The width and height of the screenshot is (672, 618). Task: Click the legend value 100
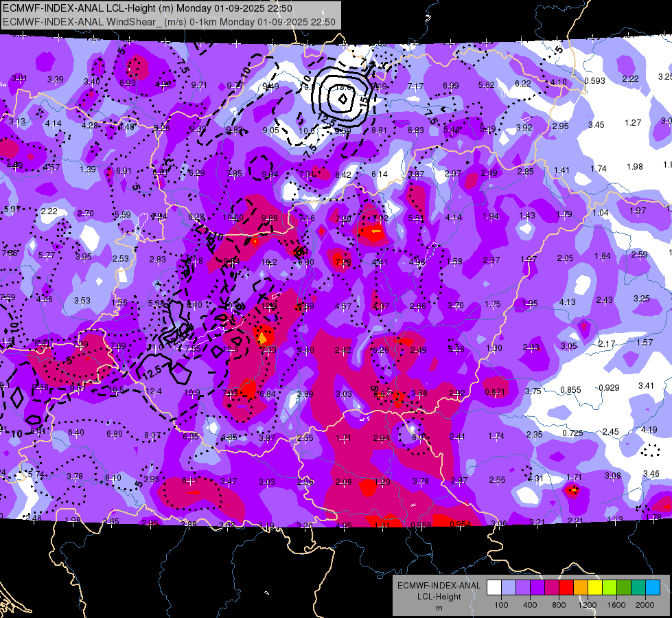[x=501, y=605]
